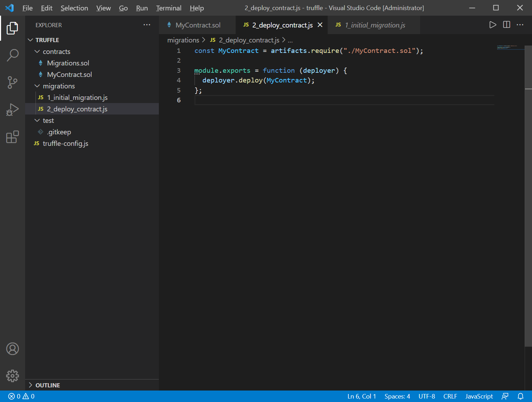532x402 pixels.
Task: Open the feedback icon in status bar
Action: 505,396
